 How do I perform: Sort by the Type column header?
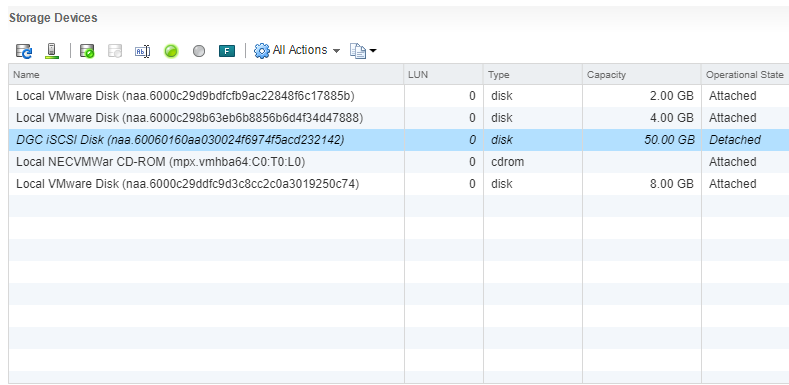click(533, 74)
